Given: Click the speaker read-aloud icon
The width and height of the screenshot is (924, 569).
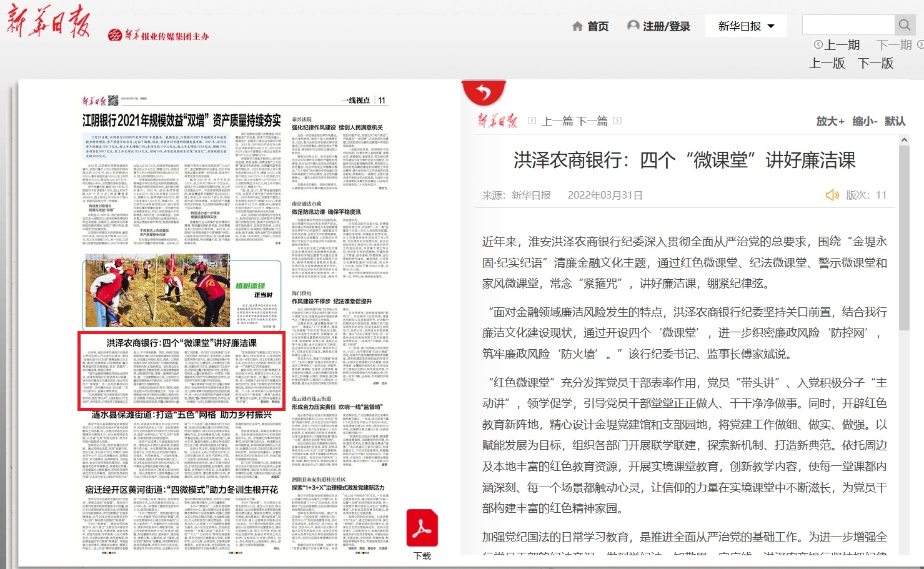Looking at the screenshot, I should 832,195.
